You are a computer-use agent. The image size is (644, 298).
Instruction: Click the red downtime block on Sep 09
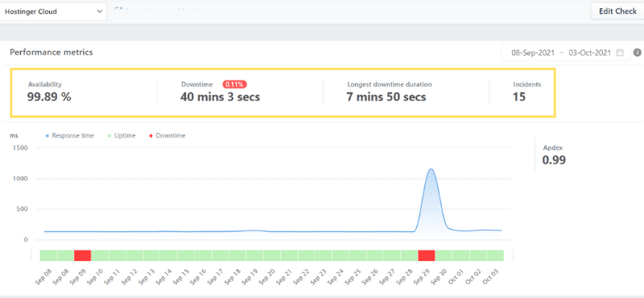[83, 255]
